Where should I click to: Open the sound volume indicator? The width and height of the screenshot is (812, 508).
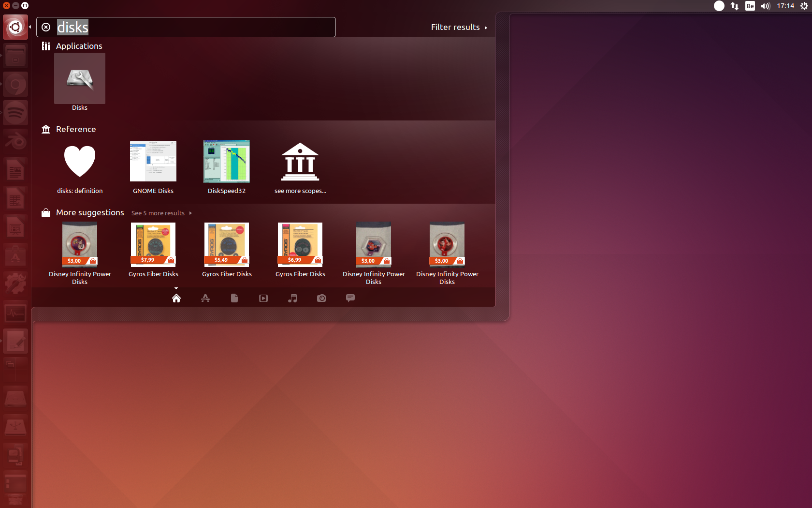click(766, 6)
